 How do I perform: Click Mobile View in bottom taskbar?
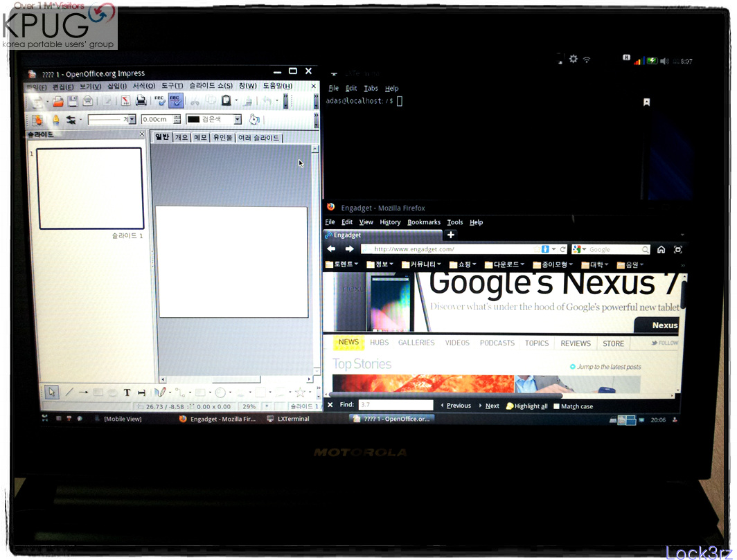tap(118, 419)
